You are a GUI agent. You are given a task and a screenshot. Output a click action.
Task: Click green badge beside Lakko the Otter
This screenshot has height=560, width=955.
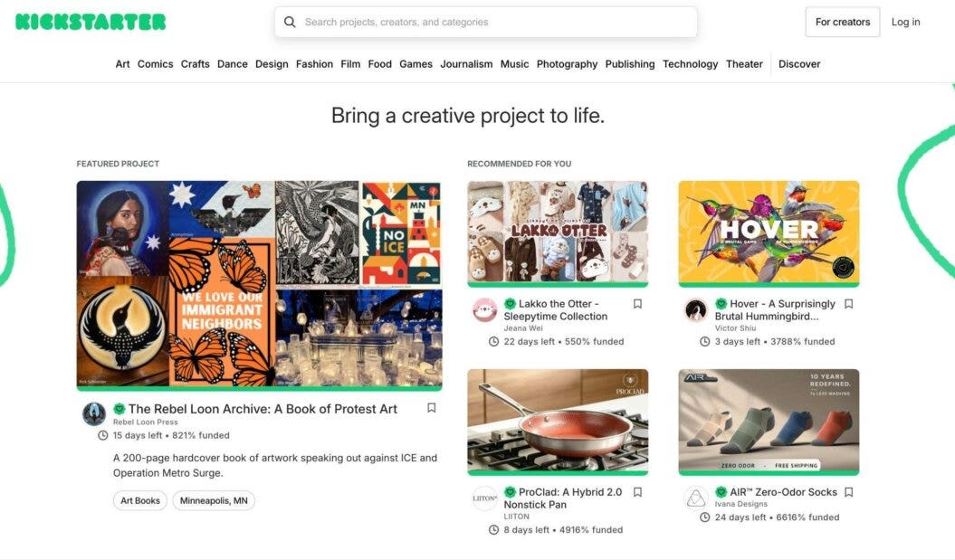(x=510, y=304)
